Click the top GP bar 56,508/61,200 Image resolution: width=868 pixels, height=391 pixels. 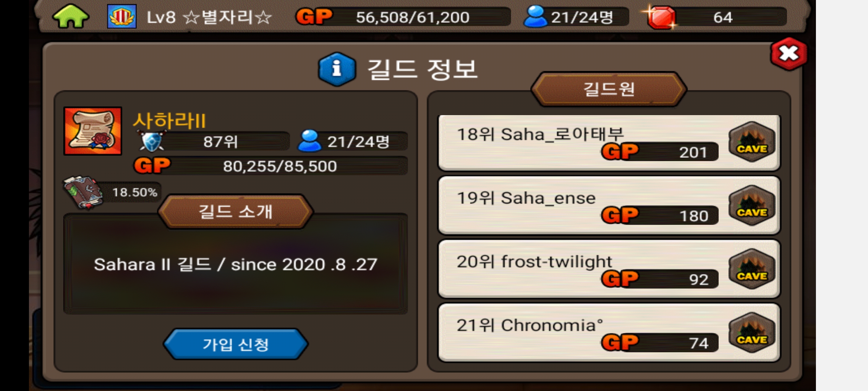(403, 17)
